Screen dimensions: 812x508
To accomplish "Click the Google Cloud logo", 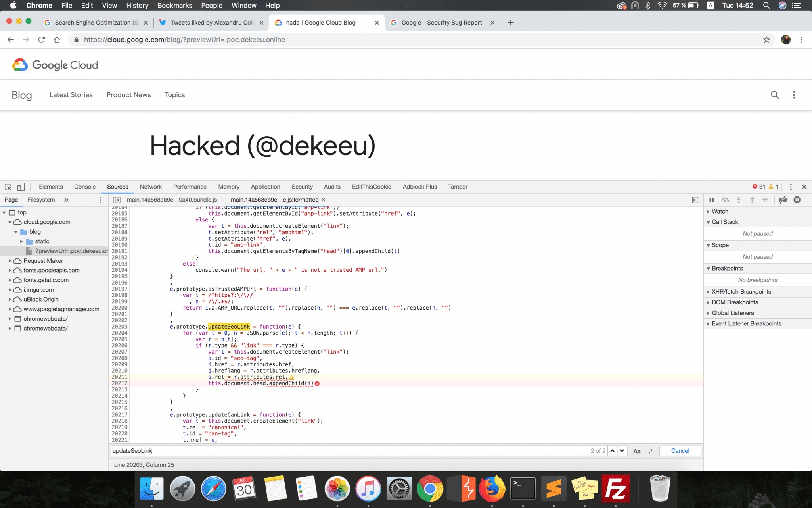I will click(x=55, y=65).
